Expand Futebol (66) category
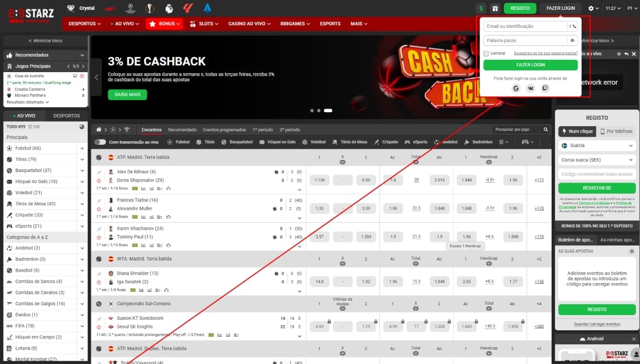The image size is (640, 364). tap(82, 148)
